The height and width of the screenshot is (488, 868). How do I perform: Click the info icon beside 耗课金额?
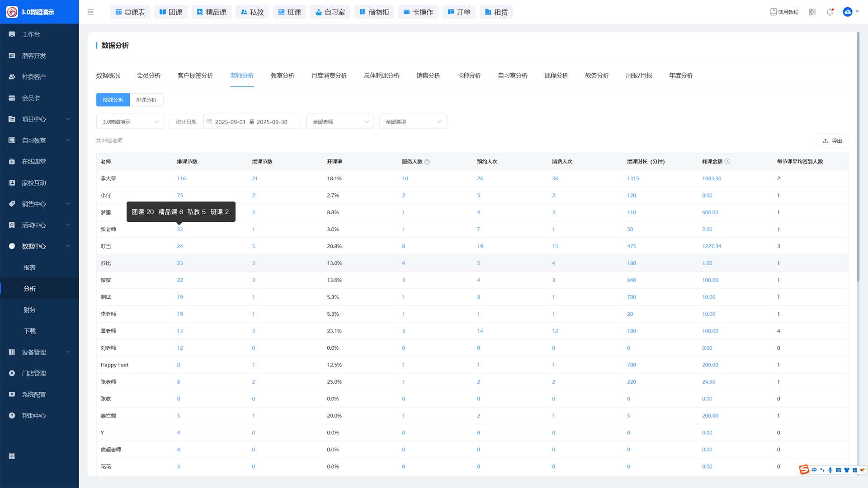tap(727, 161)
